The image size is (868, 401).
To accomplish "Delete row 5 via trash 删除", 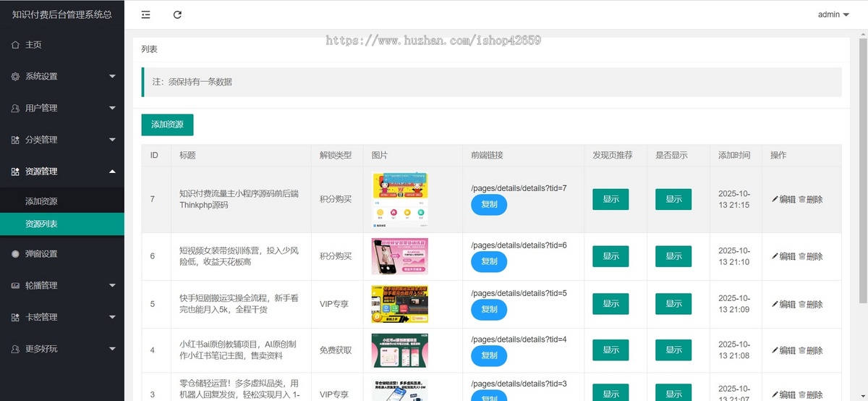I will [x=810, y=304].
